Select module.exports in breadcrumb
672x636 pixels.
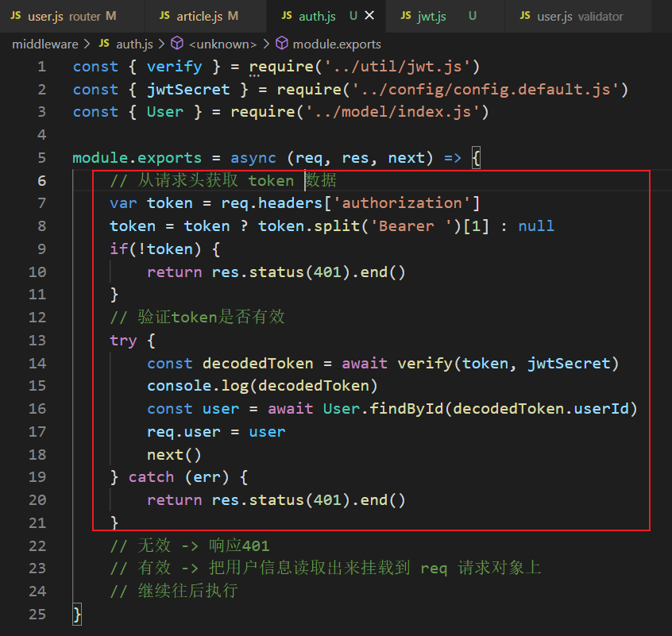[337, 44]
